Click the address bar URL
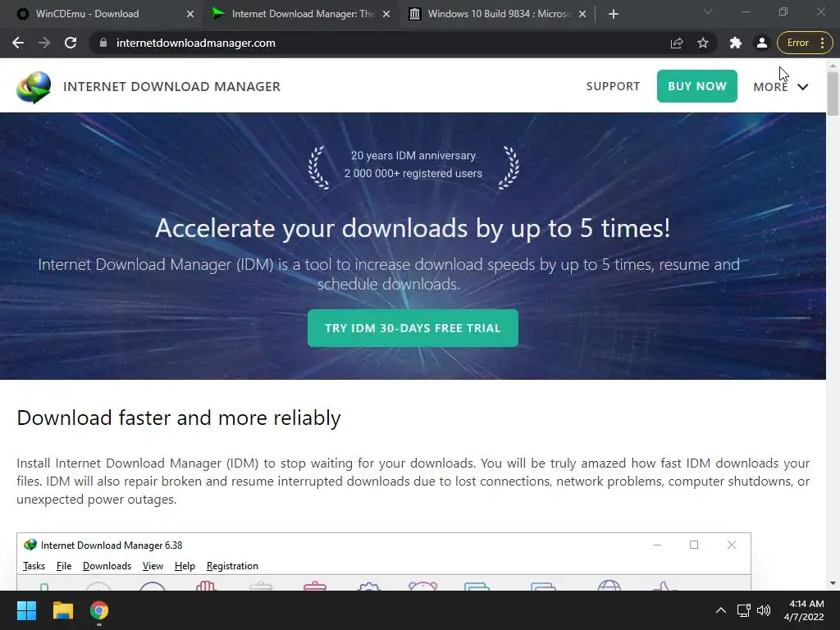This screenshot has height=630, width=840. pos(195,43)
